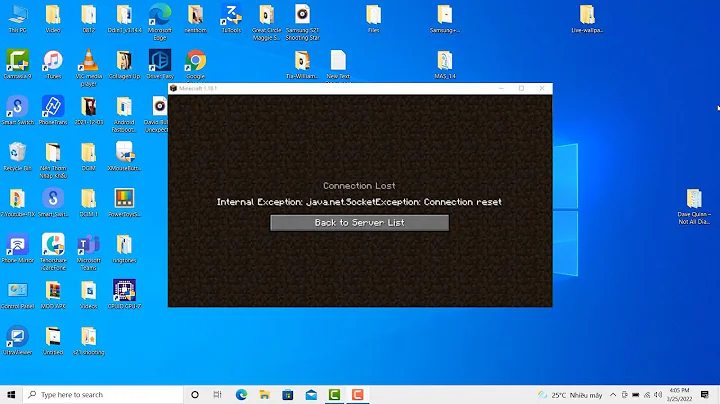Maximize the Minecraft window

coord(521,88)
